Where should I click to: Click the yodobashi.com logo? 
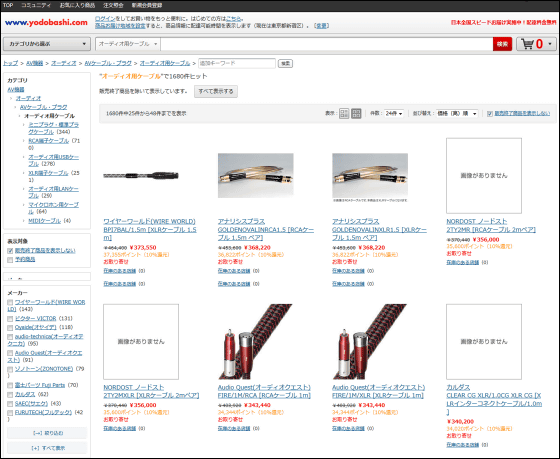coord(46,23)
